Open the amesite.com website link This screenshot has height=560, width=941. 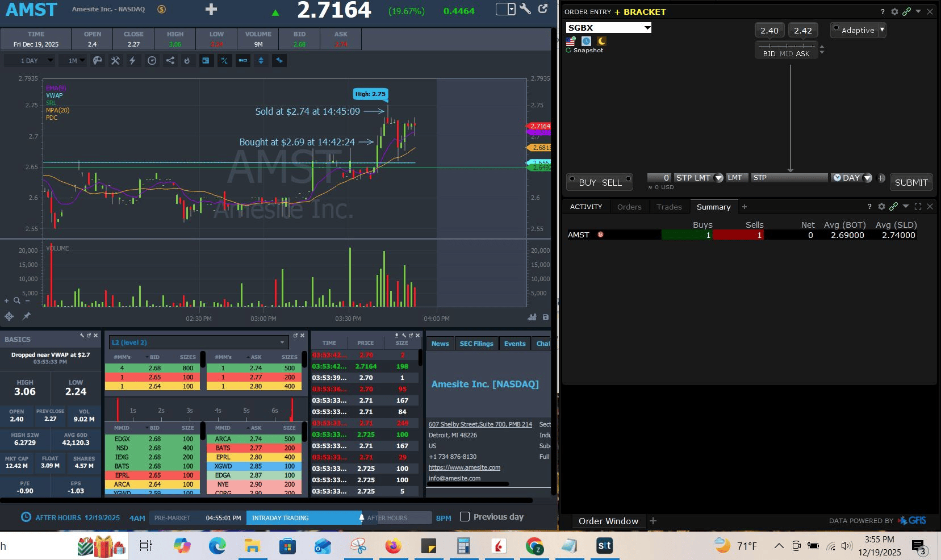click(464, 467)
